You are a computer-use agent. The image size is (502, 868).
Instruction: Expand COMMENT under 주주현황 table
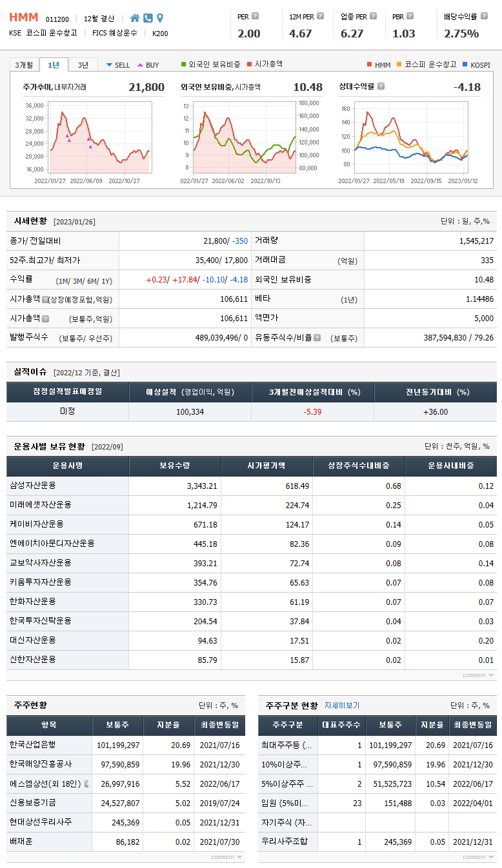(226, 857)
